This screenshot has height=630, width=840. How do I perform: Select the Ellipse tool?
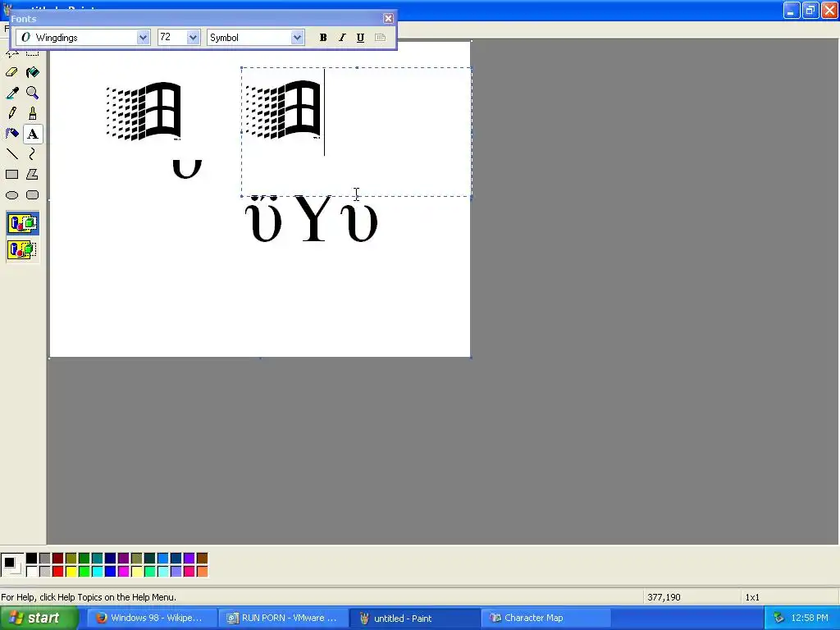point(11,195)
